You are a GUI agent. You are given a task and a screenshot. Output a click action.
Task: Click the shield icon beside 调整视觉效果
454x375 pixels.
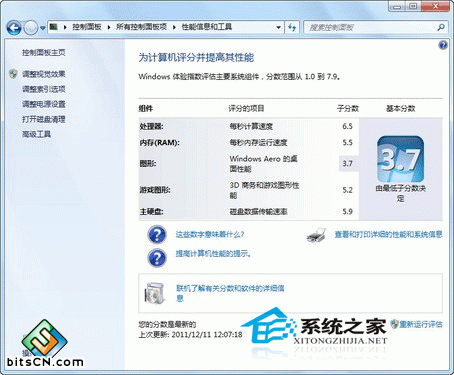tap(13, 74)
